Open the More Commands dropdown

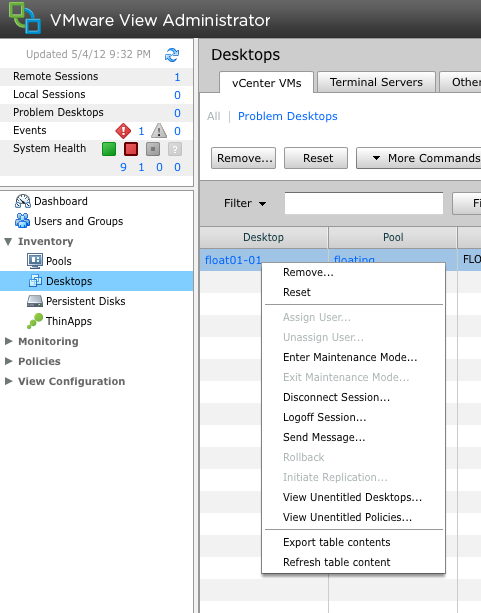(x=418, y=158)
